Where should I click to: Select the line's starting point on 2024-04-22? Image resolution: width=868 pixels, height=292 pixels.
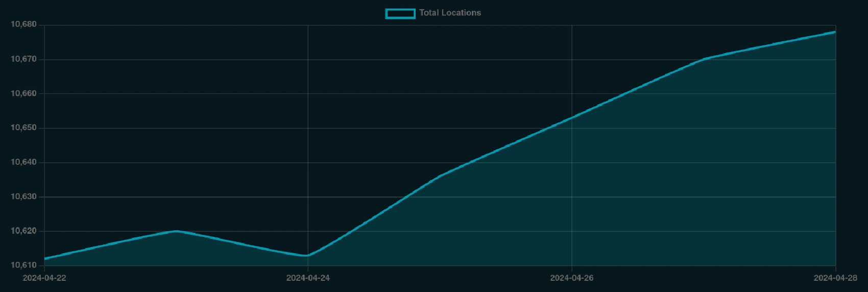[x=45, y=258]
